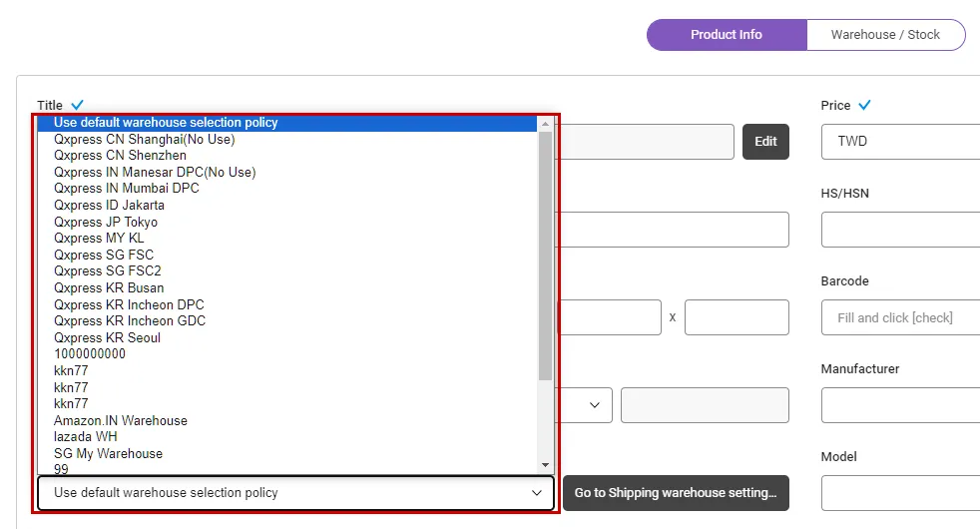Click the warehouse list scroll-down arrow
This screenshot has width=980, height=529.
(x=545, y=465)
